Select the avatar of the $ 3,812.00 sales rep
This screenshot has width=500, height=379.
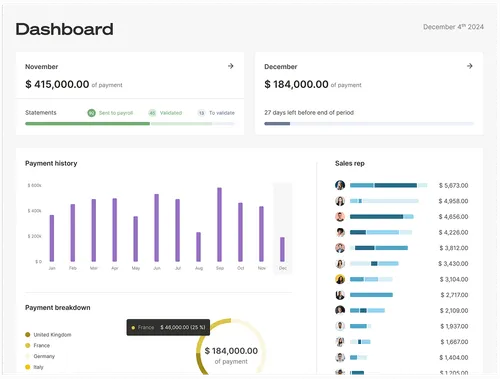340,248
